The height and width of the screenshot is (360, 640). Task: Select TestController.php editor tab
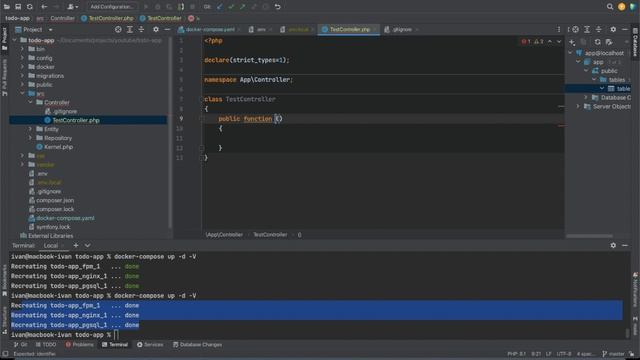pos(349,29)
